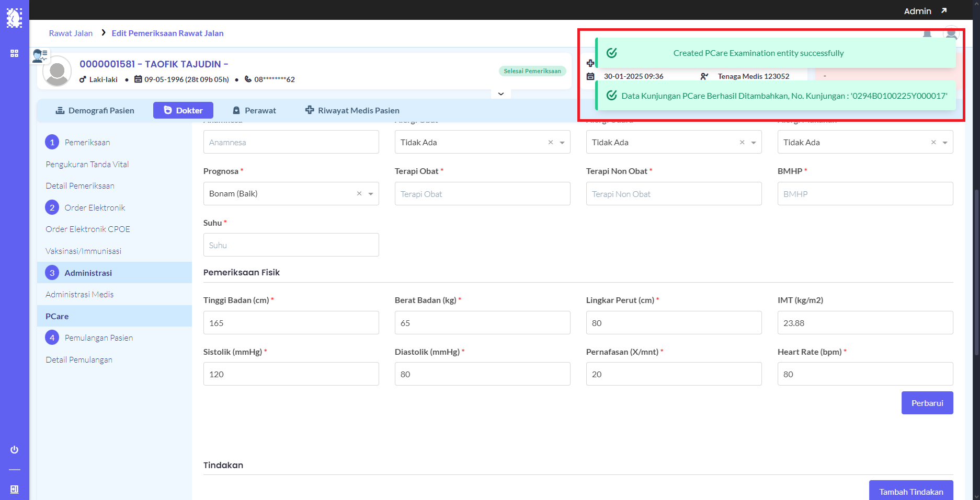980x500 pixels.
Task: Click the Rawat Jalan breadcrumb link
Action: (71, 33)
